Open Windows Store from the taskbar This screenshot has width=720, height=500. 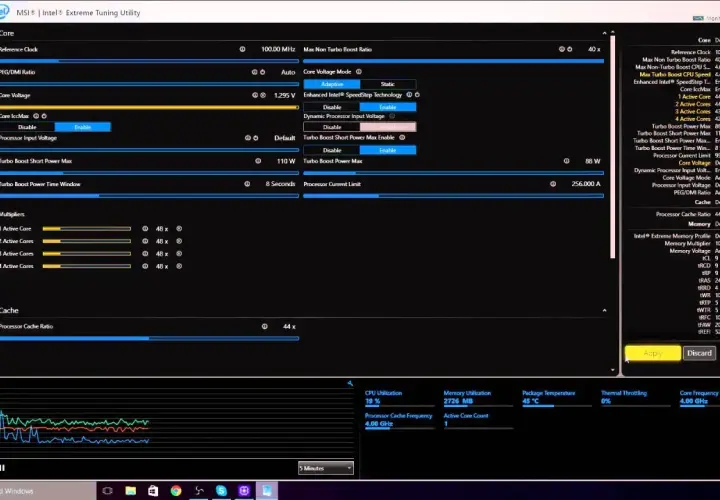pyautogui.click(x=153, y=491)
